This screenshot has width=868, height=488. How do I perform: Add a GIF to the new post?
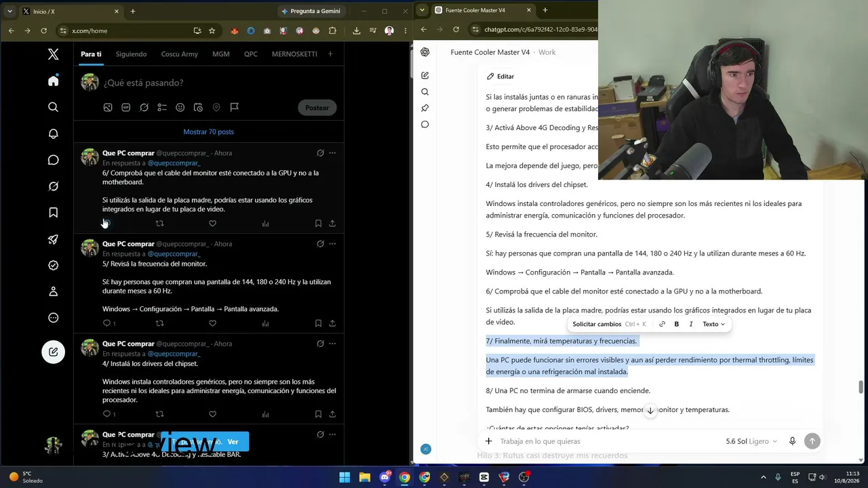pos(125,107)
